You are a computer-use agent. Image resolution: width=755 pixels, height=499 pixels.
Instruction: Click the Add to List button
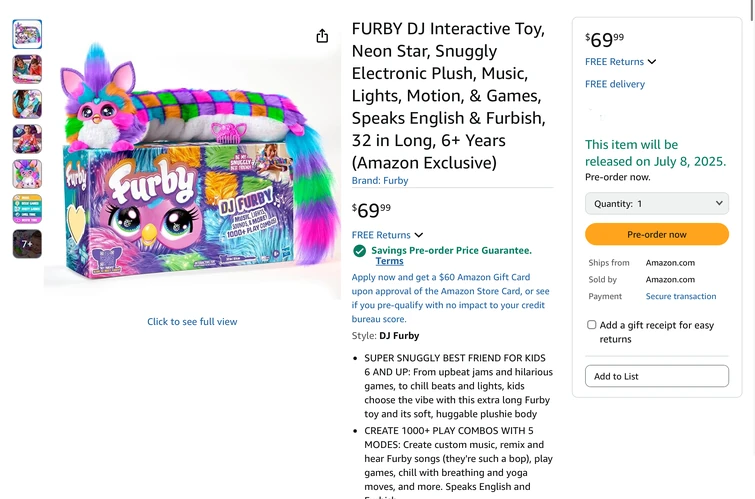coord(656,376)
